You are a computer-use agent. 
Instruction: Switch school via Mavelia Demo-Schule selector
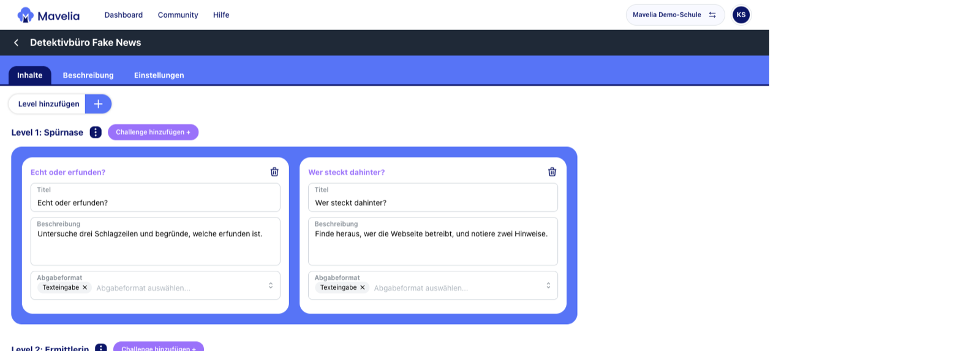point(675,15)
